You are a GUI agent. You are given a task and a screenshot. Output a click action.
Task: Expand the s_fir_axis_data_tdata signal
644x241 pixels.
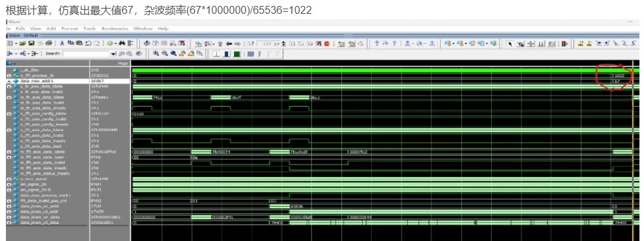point(9,87)
